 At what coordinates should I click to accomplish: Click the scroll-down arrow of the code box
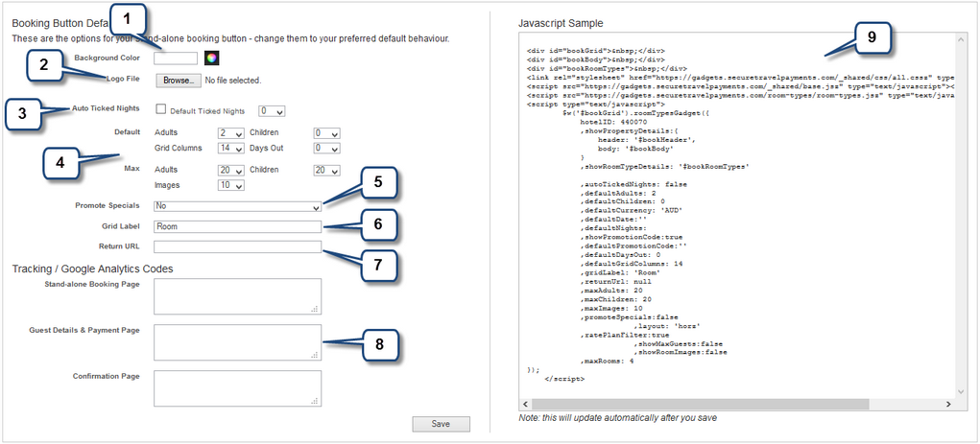(x=961, y=391)
